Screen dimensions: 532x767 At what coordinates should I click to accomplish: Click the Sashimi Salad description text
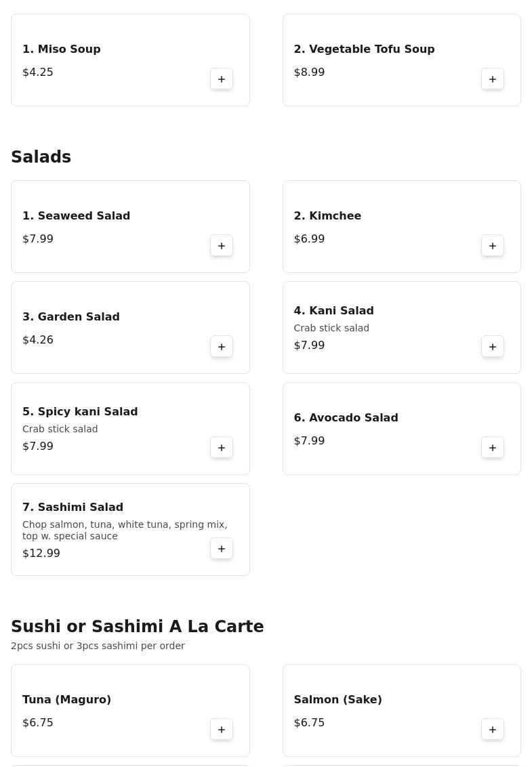125,530
